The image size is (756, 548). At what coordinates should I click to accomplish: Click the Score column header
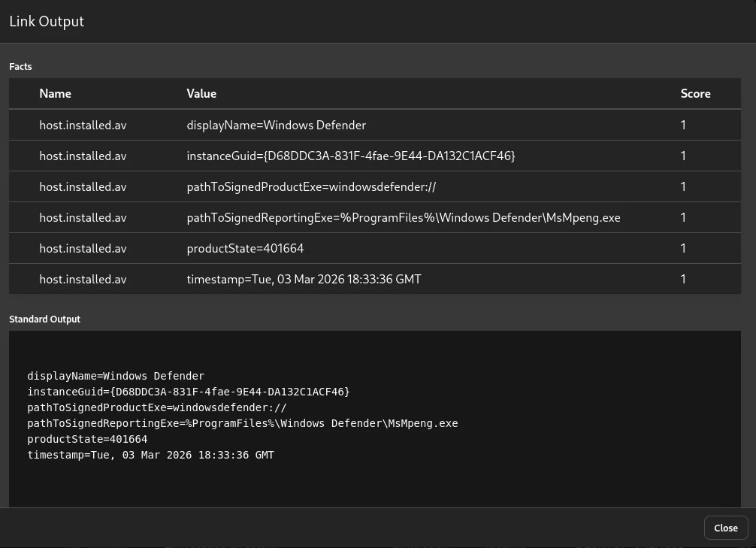click(x=695, y=94)
